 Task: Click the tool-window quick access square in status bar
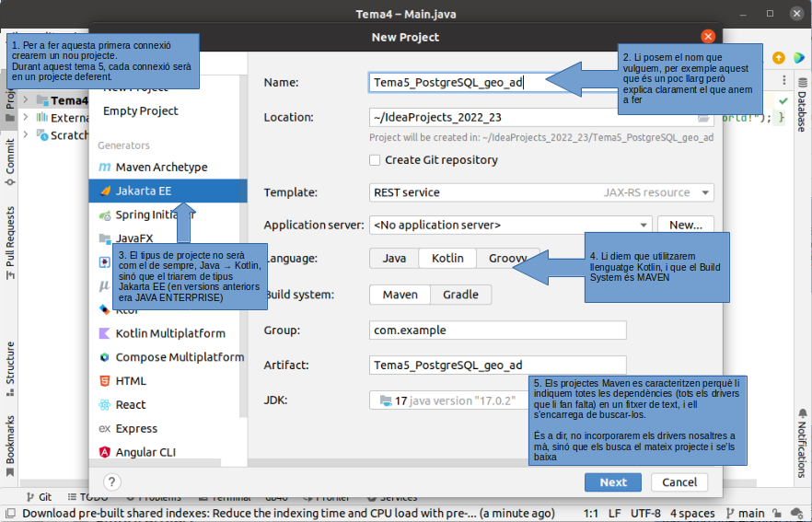10,513
